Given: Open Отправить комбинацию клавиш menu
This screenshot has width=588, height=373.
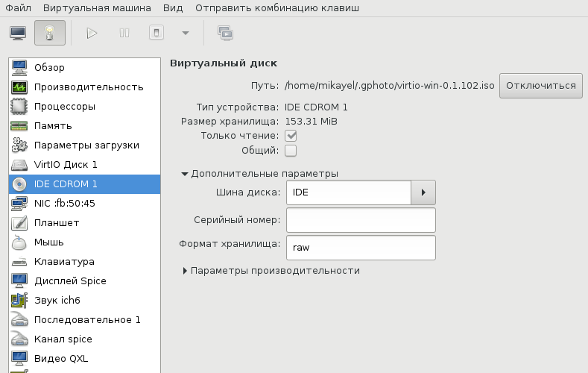Looking at the screenshot, I should (x=276, y=8).
